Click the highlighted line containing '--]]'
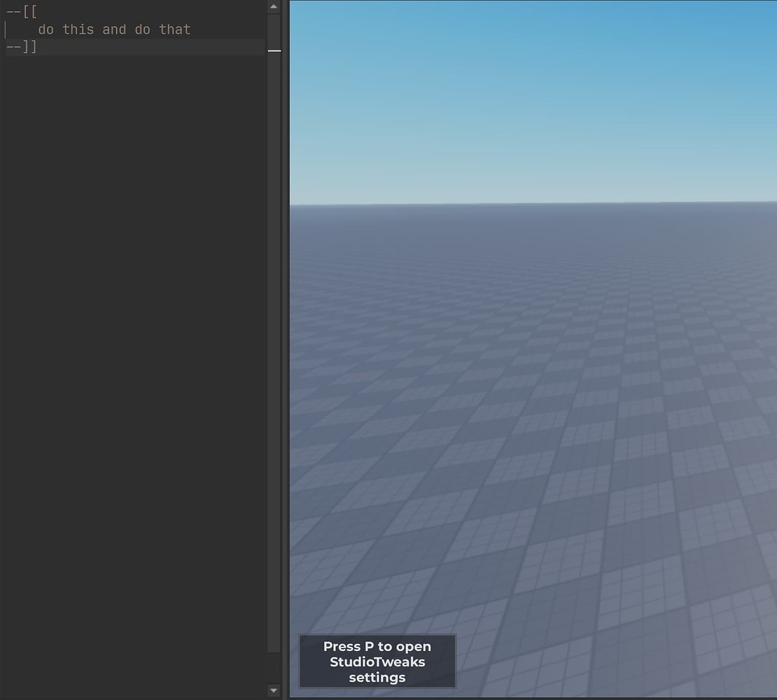 (x=105, y=46)
